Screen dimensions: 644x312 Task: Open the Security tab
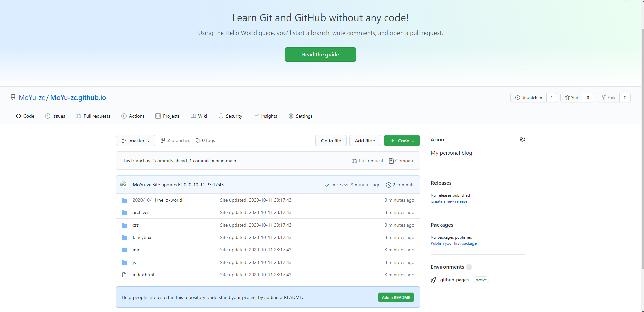pos(230,116)
